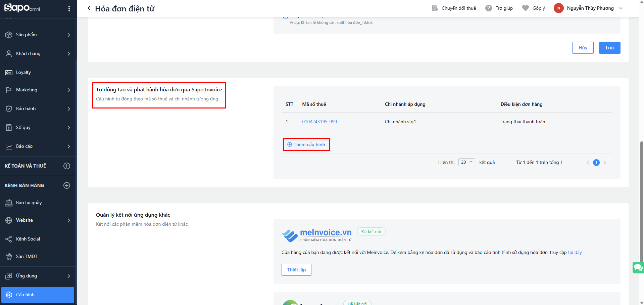Click the Thiết lập button for meInvoice
Screen dimensions: 644x305
(296, 270)
